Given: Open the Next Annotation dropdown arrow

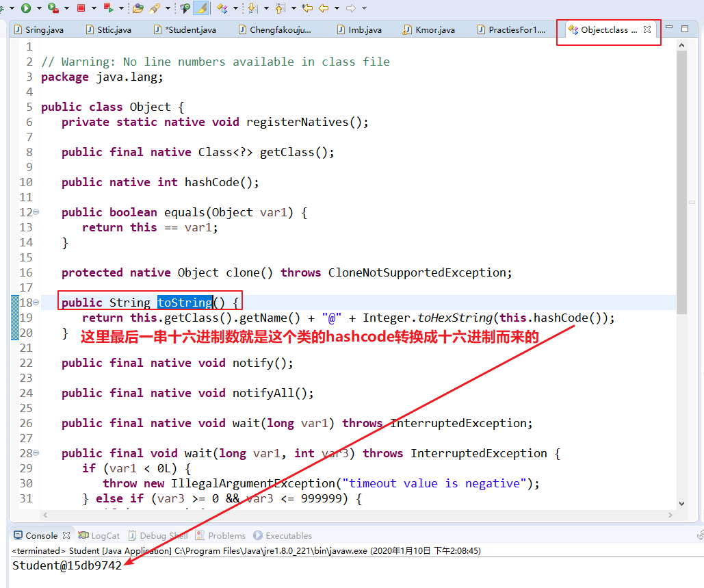Looking at the screenshot, I should click(x=266, y=8).
